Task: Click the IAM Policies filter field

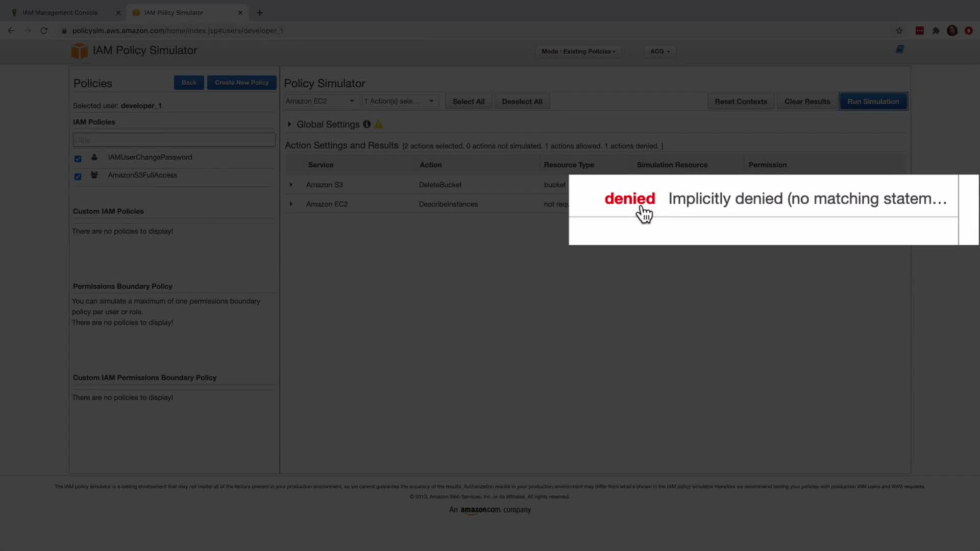Action: click(x=174, y=140)
